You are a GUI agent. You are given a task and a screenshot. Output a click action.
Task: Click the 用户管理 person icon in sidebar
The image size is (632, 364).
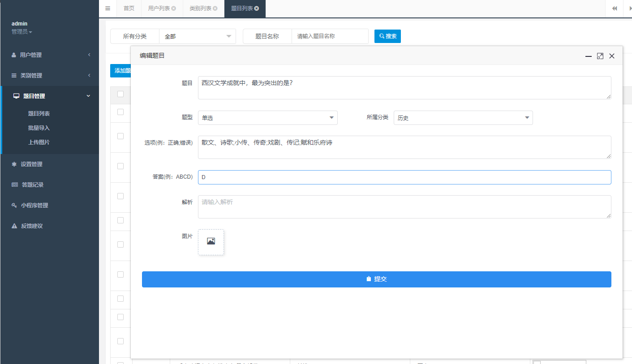click(x=14, y=55)
